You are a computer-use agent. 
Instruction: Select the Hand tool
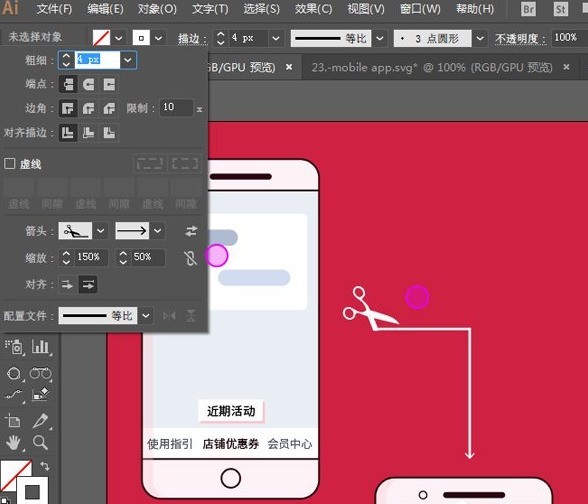[x=14, y=443]
